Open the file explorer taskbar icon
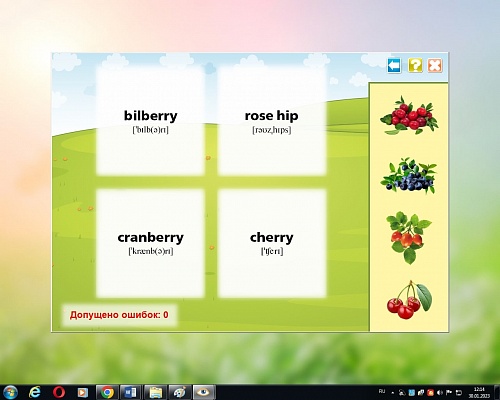This screenshot has height=400, width=500. [155, 392]
